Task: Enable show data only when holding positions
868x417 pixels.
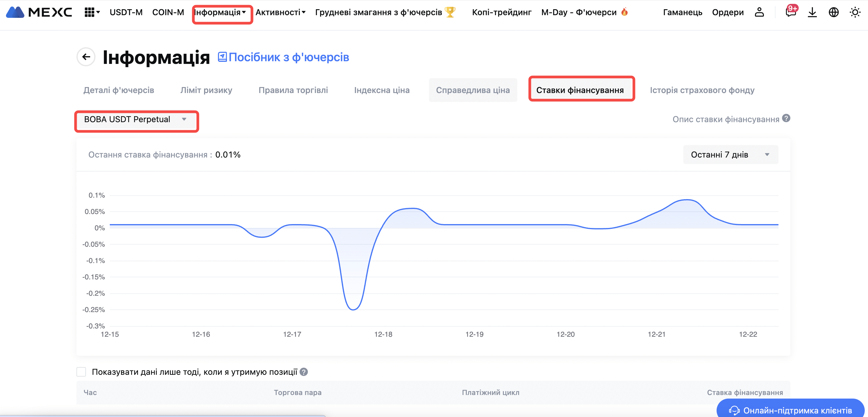Action: [x=81, y=372]
